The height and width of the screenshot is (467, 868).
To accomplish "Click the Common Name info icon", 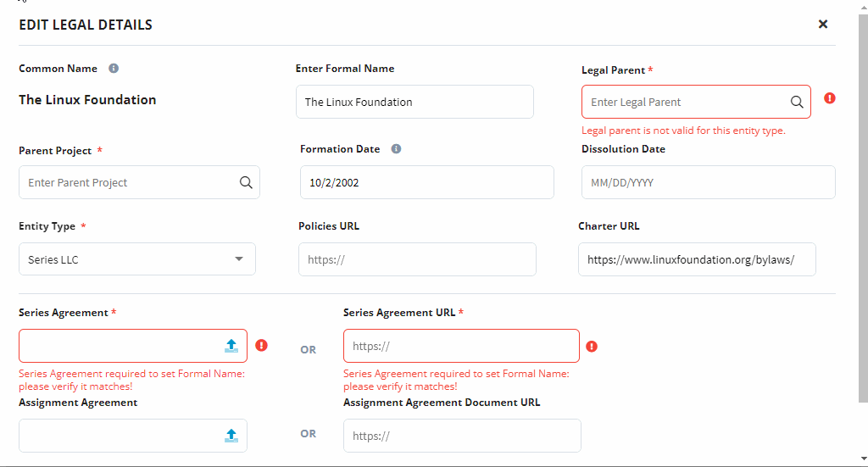I will [114, 68].
